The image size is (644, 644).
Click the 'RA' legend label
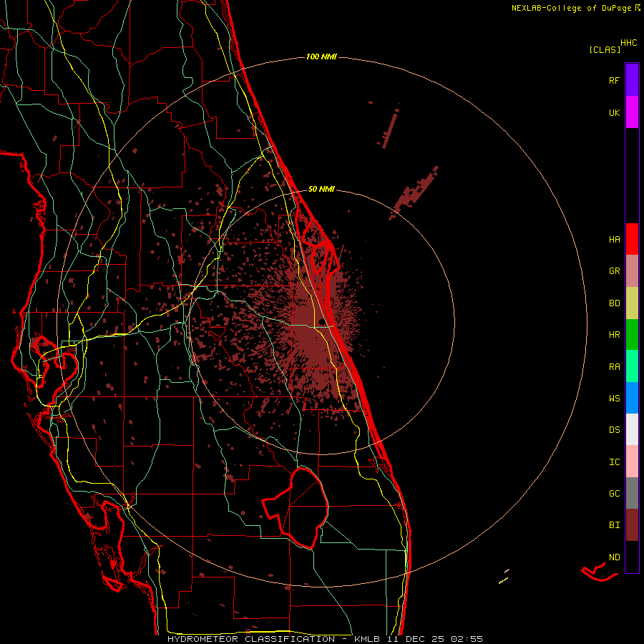click(614, 367)
